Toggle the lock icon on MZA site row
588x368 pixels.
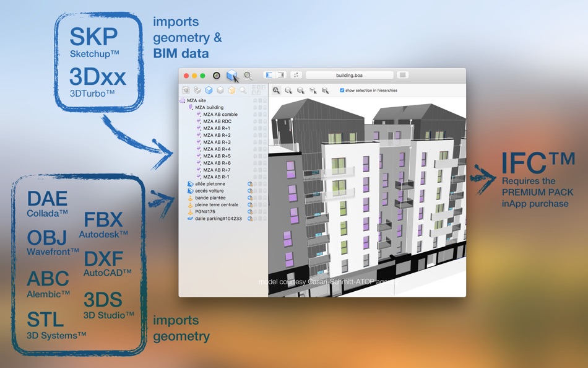(x=265, y=100)
